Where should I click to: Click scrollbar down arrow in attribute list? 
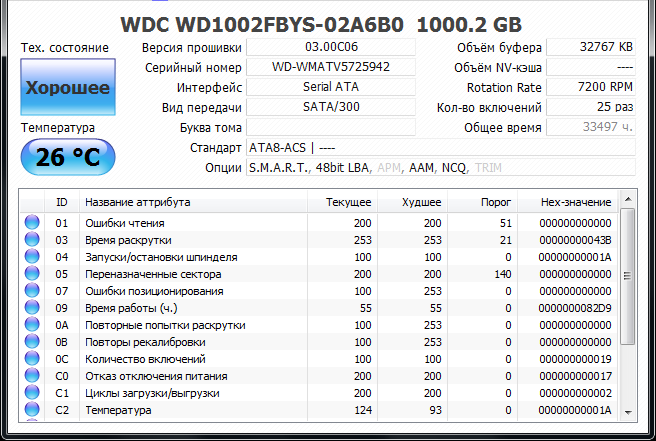628,413
